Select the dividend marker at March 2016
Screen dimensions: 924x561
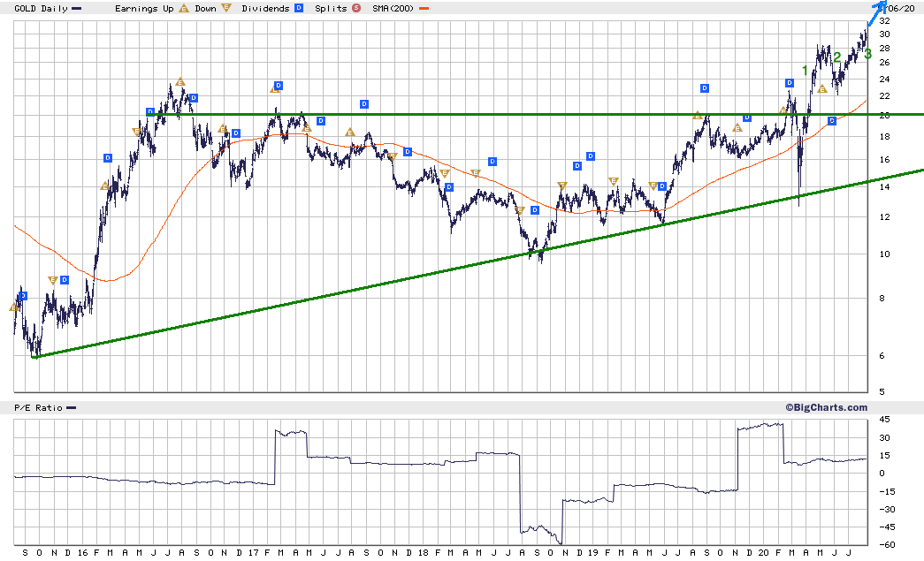pyautogui.click(x=108, y=158)
